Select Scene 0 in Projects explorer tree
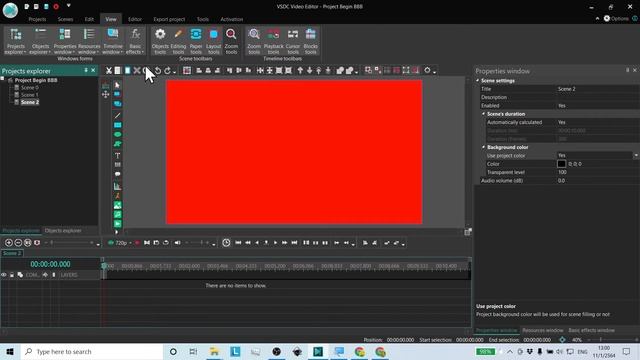Image resolution: width=640 pixels, height=360 pixels. [x=30, y=88]
